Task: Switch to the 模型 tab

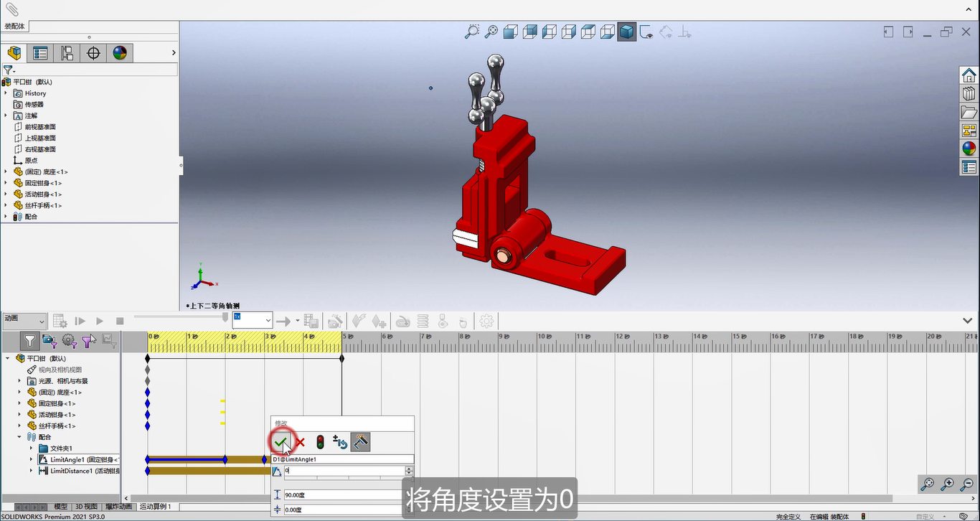Action: [61, 507]
